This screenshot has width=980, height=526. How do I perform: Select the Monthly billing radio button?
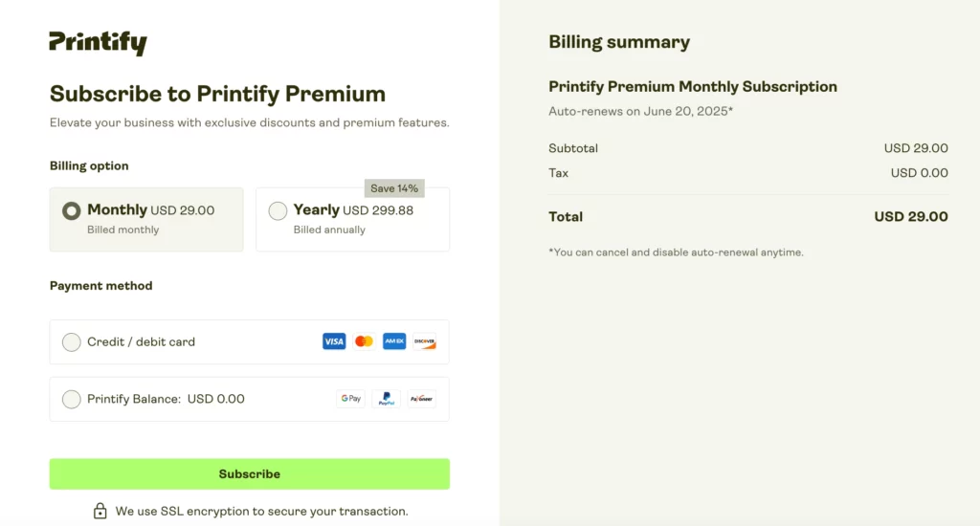[x=72, y=211]
